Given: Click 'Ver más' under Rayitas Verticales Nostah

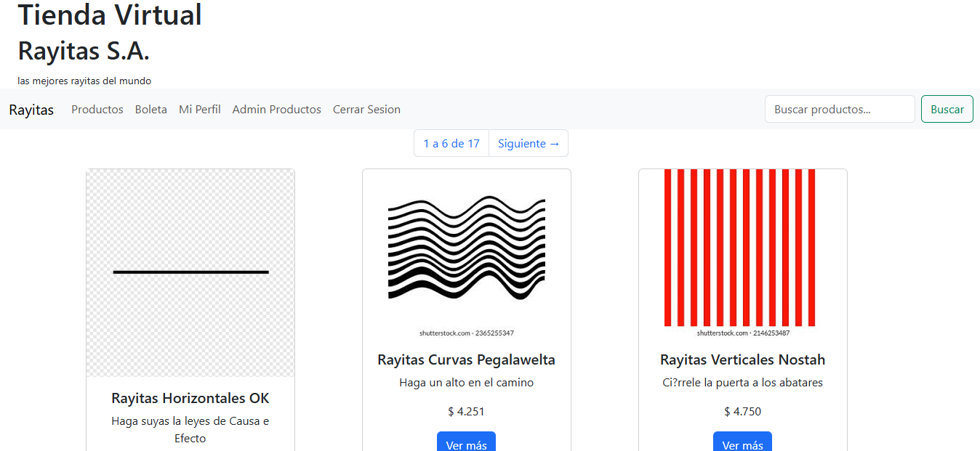Looking at the screenshot, I should coord(742,442).
